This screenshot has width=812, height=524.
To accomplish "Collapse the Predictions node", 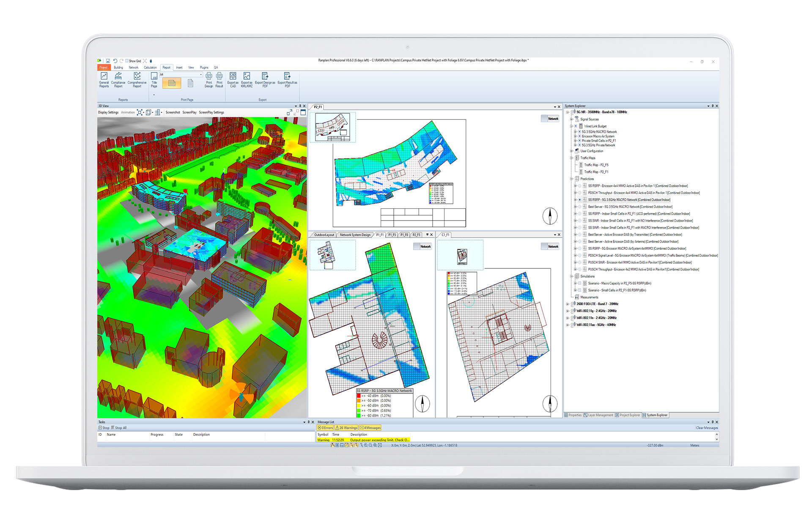I will click(571, 179).
